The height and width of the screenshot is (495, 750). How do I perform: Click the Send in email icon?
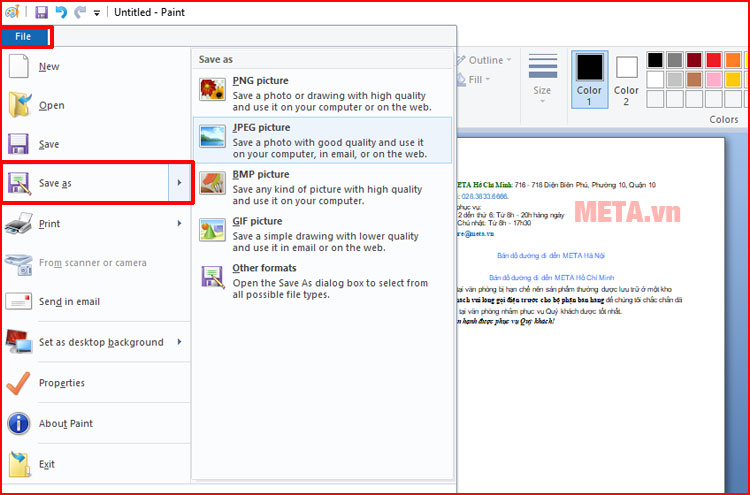[20, 301]
